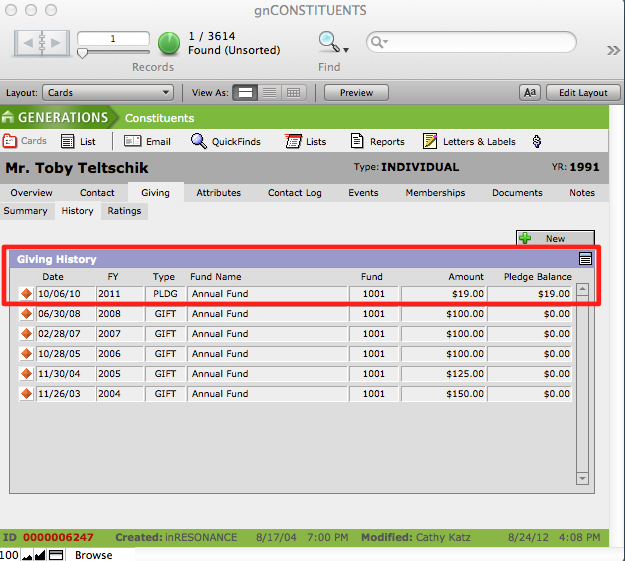Open QuickFinds from the navigation bar
Screen dimensions: 625x561
point(226,142)
